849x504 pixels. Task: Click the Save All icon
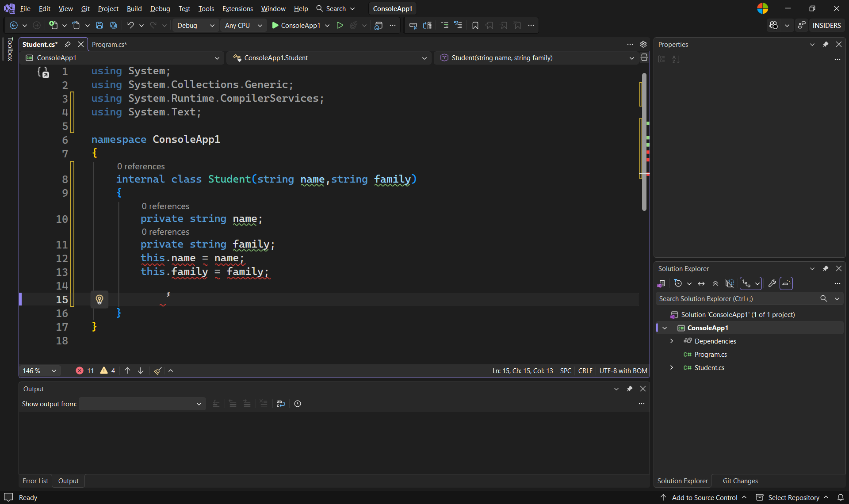click(x=114, y=26)
